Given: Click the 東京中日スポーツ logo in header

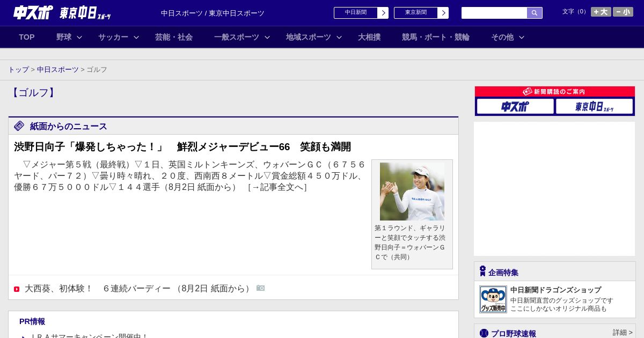Looking at the screenshot, I should pos(85,13).
